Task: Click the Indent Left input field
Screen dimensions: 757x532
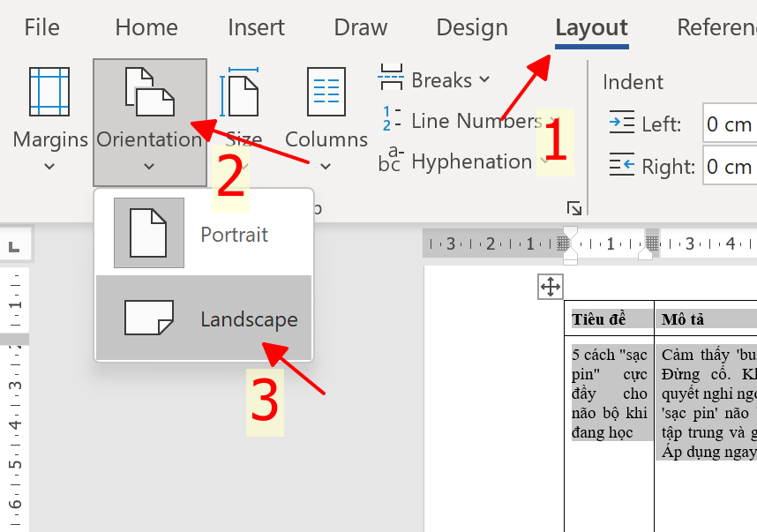Action: (730, 124)
